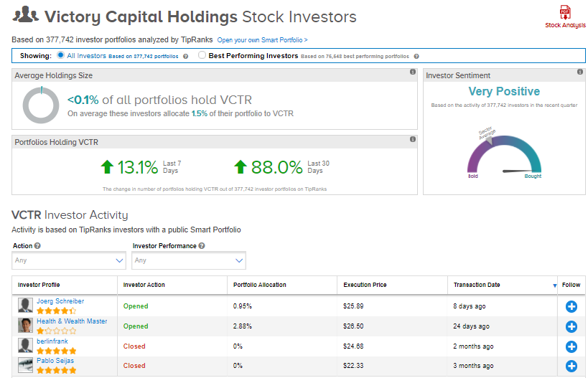Sort by Transaction Date column arrow

click(x=554, y=285)
